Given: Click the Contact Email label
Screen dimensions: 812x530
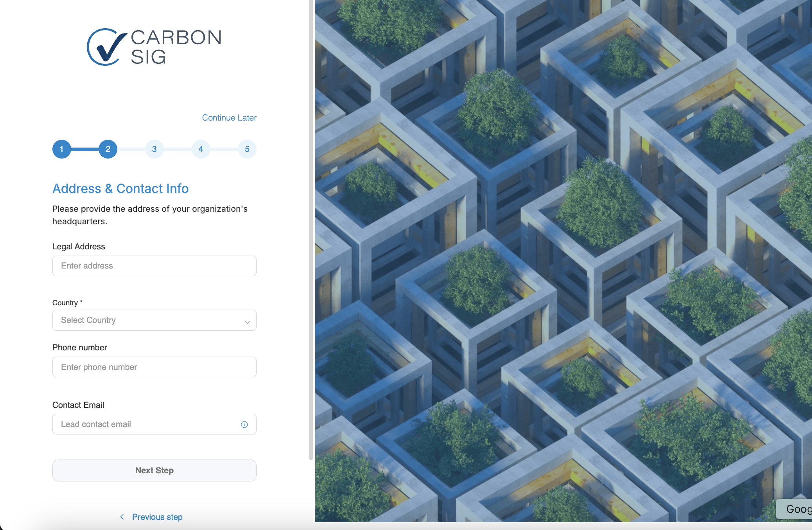Looking at the screenshot, I should pos(78,405).
